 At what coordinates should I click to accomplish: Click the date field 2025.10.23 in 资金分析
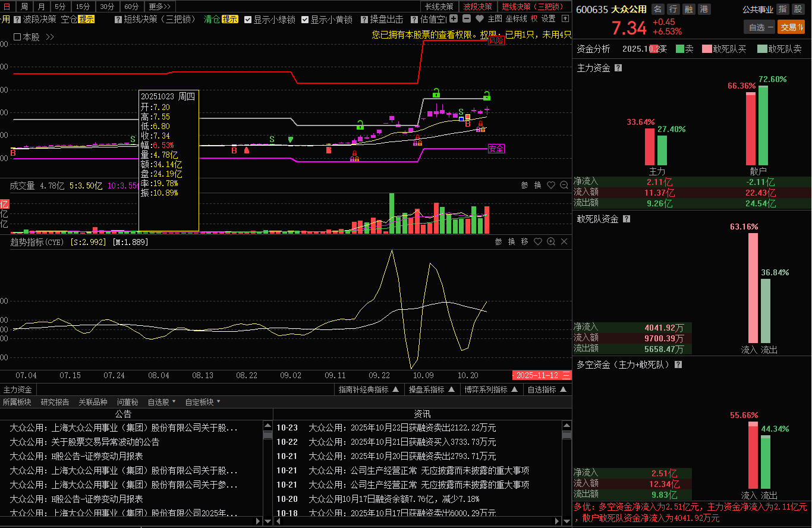(644, 49)
